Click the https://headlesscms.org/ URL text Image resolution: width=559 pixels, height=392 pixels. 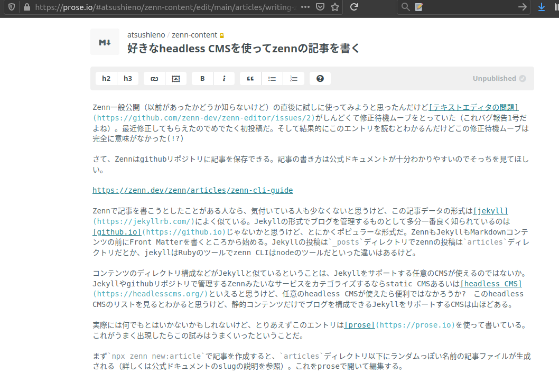pos(151,294)
